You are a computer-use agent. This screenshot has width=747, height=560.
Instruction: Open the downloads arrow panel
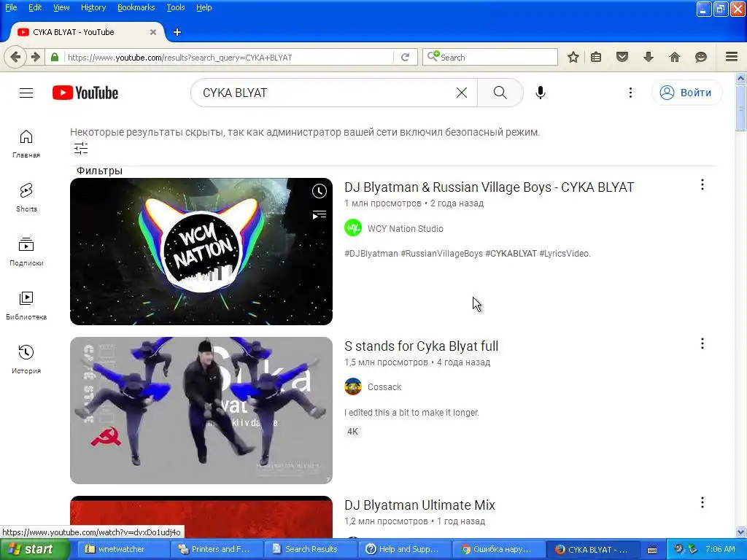(x=649, y=57)
